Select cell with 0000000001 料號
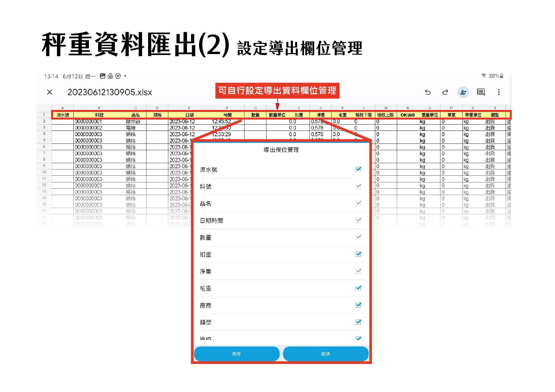 99,121
